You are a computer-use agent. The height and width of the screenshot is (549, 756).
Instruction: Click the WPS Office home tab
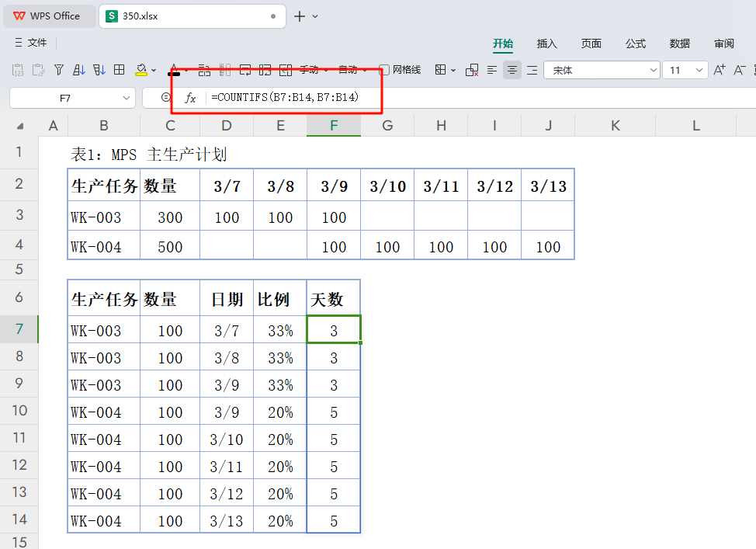(x=49, y=16)
